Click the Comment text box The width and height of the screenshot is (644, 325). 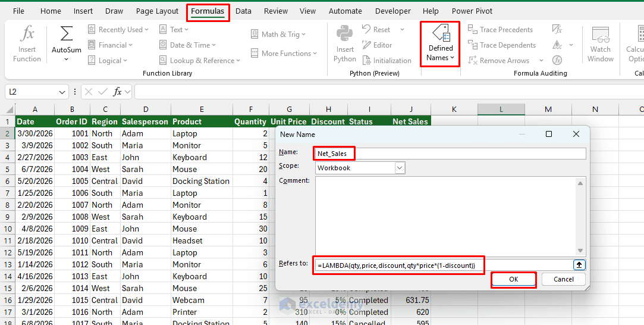pos(447,217)
